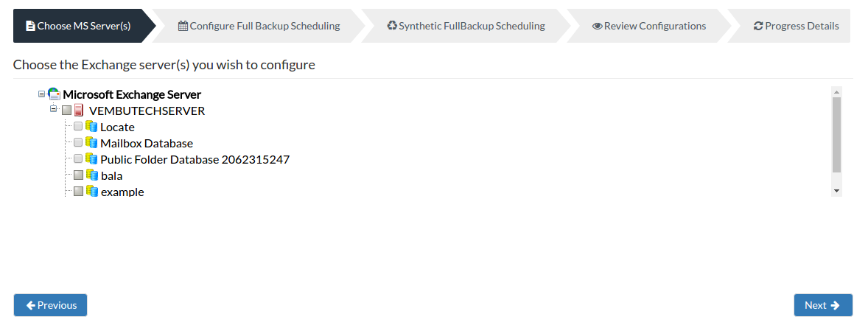Toggle the VEMBUTECHSERVER checkbox

click(66, 111)
